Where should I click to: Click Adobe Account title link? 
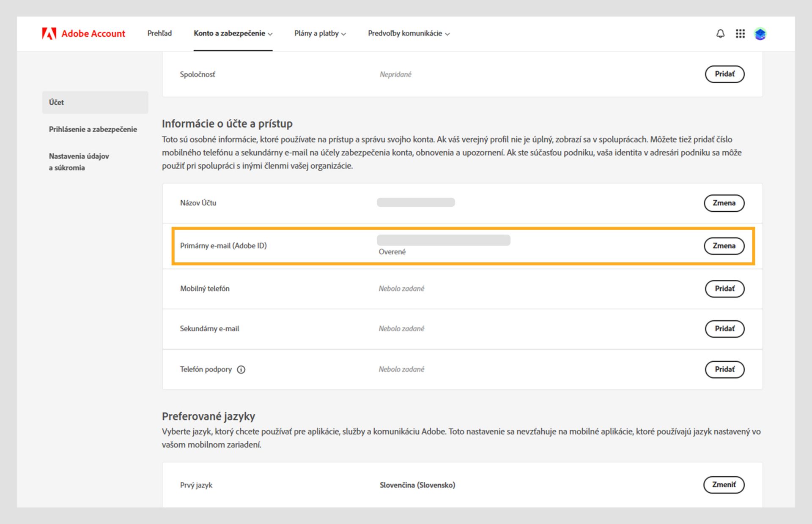93,33
